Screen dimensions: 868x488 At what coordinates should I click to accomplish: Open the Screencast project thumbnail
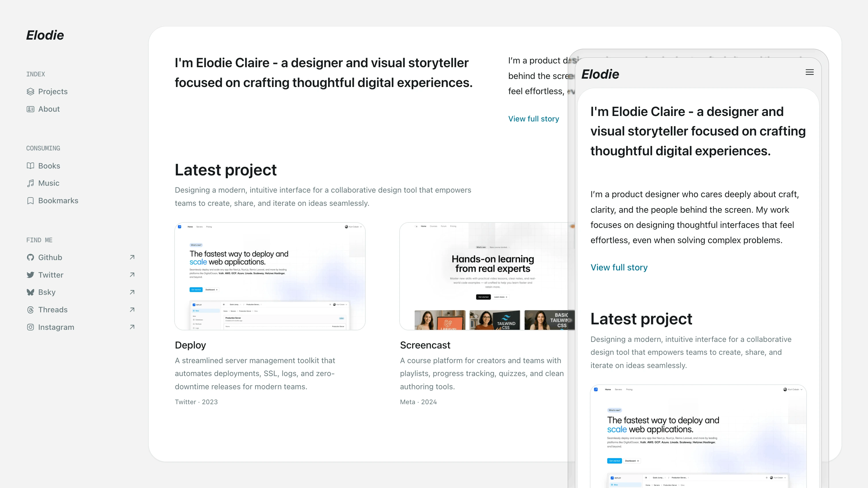[x=487, y=276]
